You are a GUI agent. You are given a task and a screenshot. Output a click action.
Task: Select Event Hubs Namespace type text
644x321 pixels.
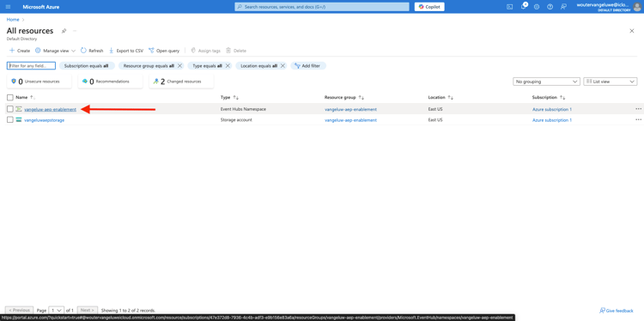244,109
